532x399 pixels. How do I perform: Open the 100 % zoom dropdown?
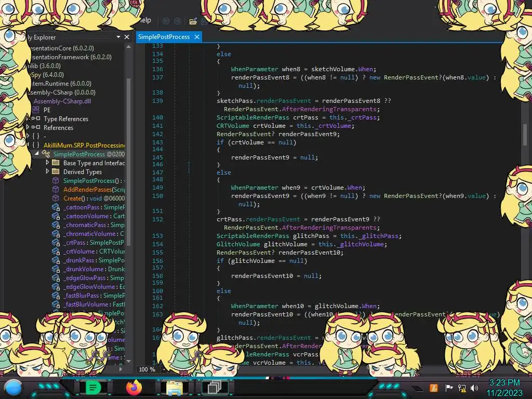[x=164, y=369]
